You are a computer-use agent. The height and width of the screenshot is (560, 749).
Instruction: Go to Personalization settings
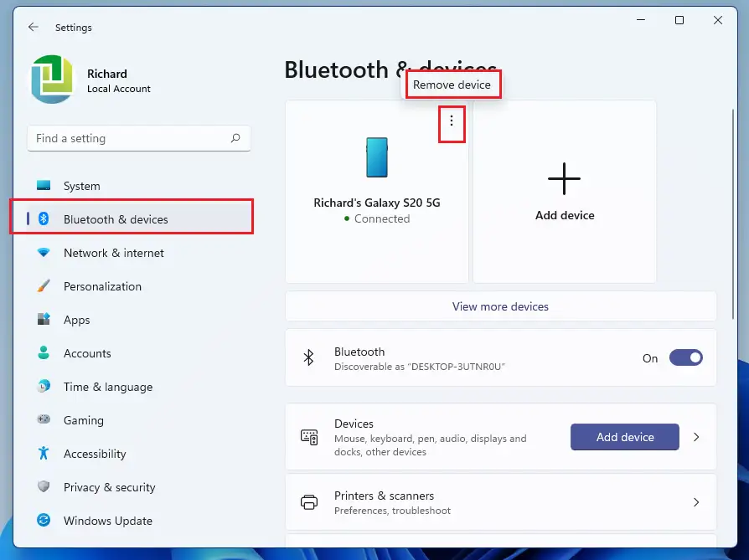(139, 286)
